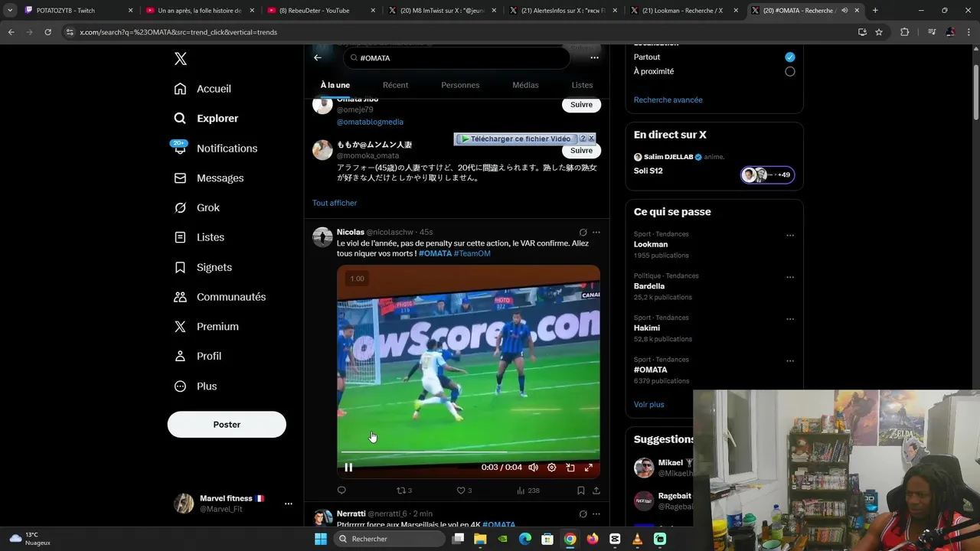The image size is (980, 551).
Task: Click the search field containing #OMATA
Action: [x=456, y=57]
